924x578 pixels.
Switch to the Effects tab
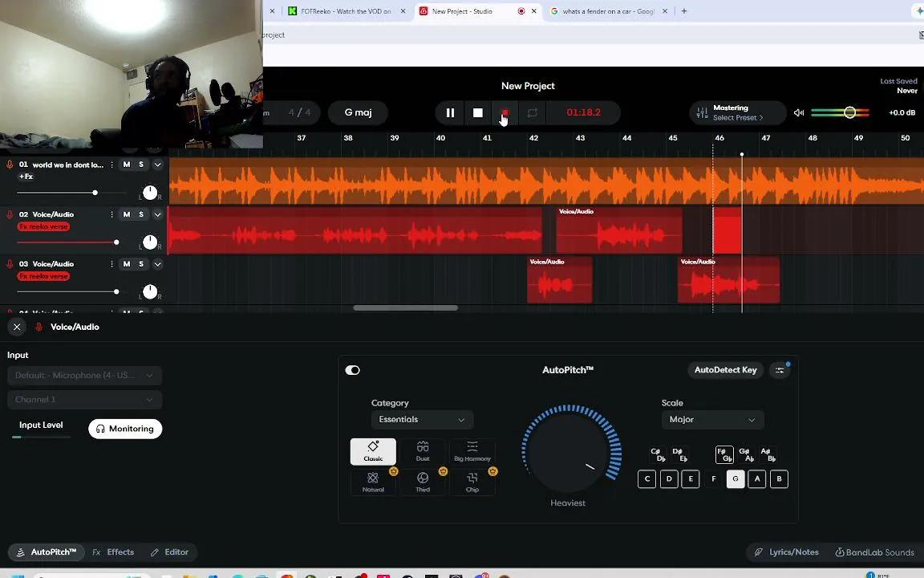pyautogui.click(x=113, y=552)
